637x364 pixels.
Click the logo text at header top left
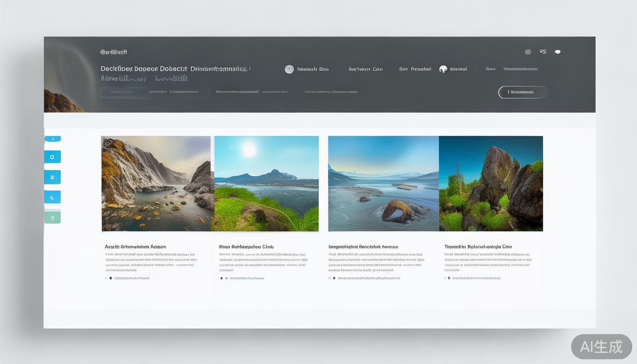[x=114, y=52]
